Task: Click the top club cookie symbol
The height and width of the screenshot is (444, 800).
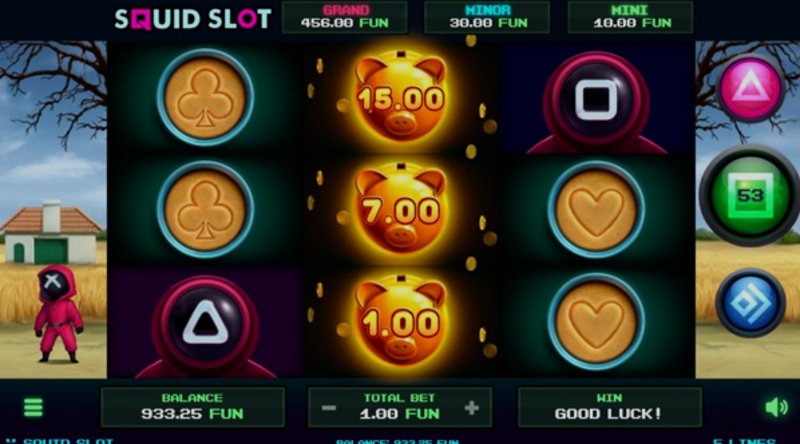Action: click(x=205, y=97)
